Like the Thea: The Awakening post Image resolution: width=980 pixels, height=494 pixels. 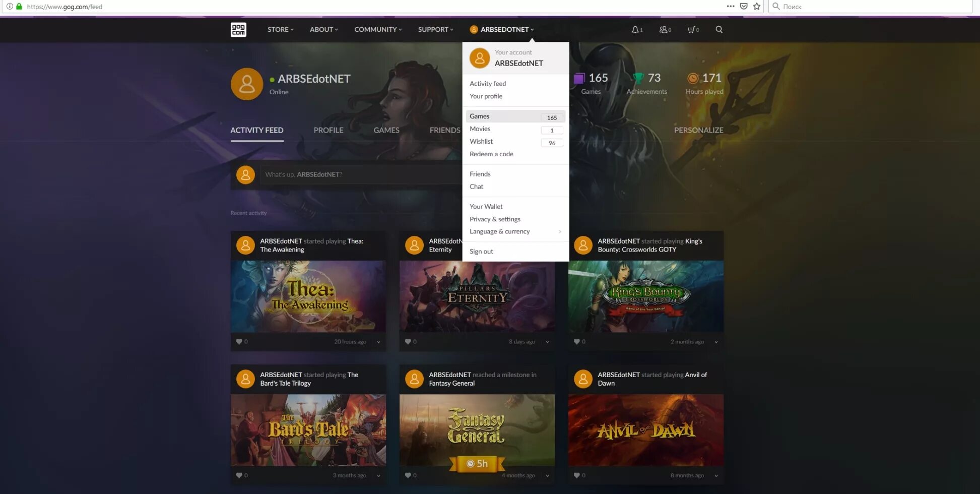240,341
